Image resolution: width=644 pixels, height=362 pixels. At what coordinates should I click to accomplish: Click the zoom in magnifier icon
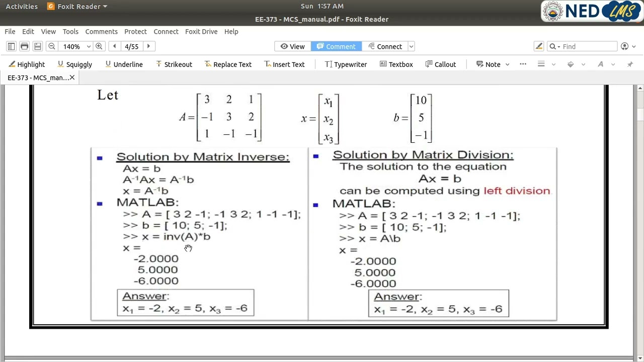point(99,46)
